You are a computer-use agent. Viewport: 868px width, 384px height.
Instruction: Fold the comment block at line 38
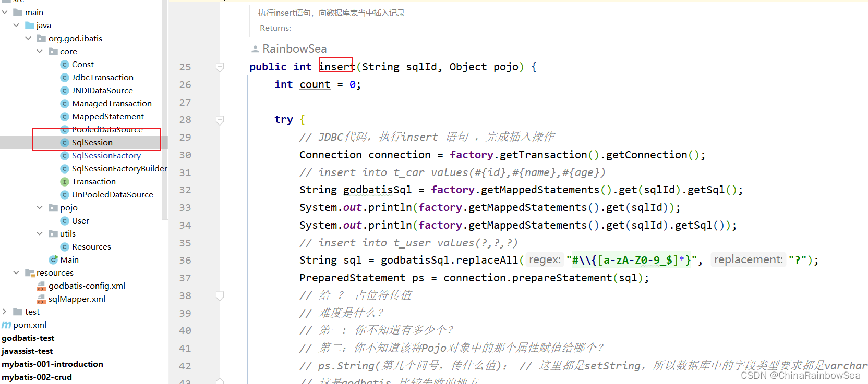coord(220,295)
